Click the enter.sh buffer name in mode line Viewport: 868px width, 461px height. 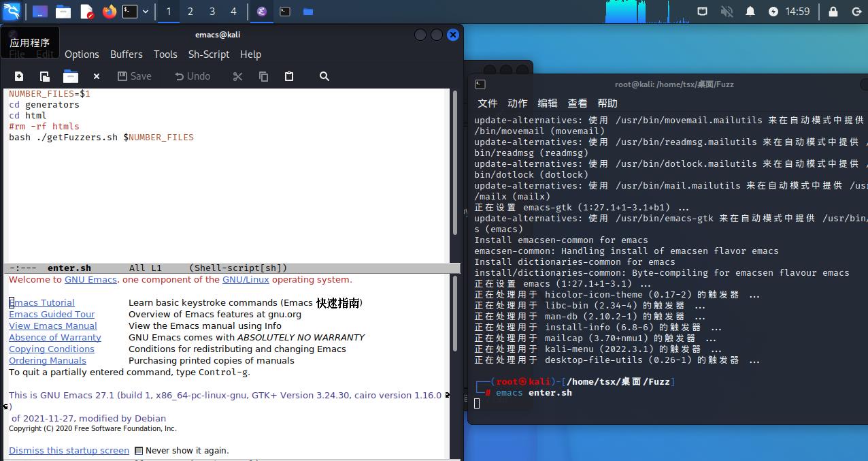point(69,268)
